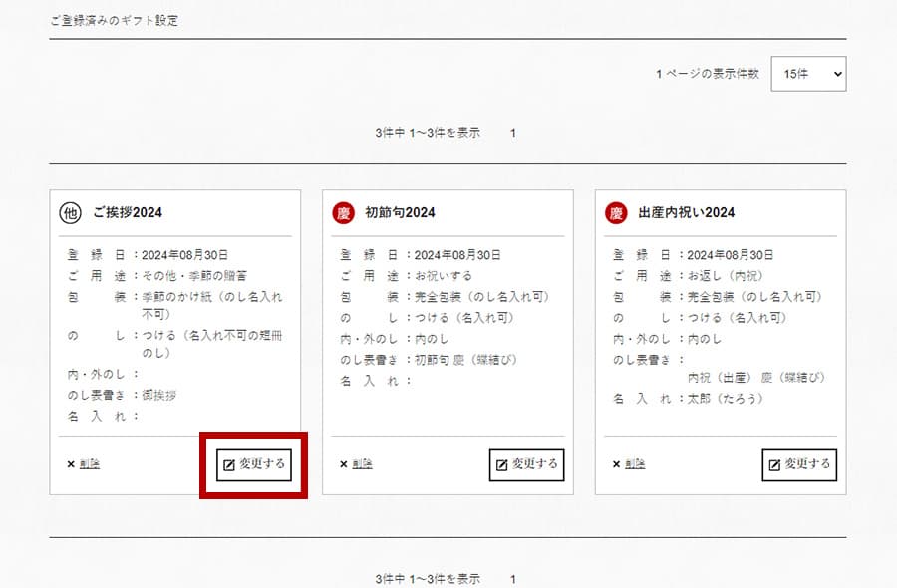Select page 1 in top pagination

pyautogui.click(x=513, y=132)
